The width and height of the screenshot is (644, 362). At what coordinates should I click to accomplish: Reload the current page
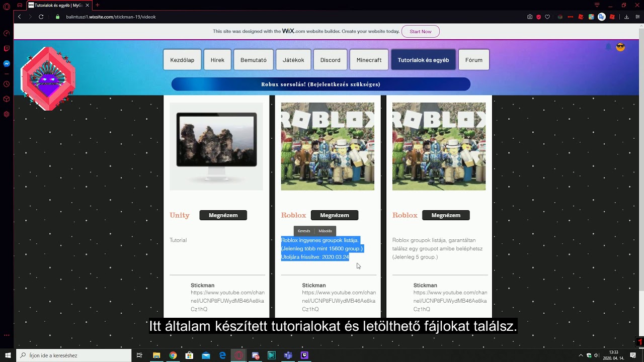(x=41, y=17)
